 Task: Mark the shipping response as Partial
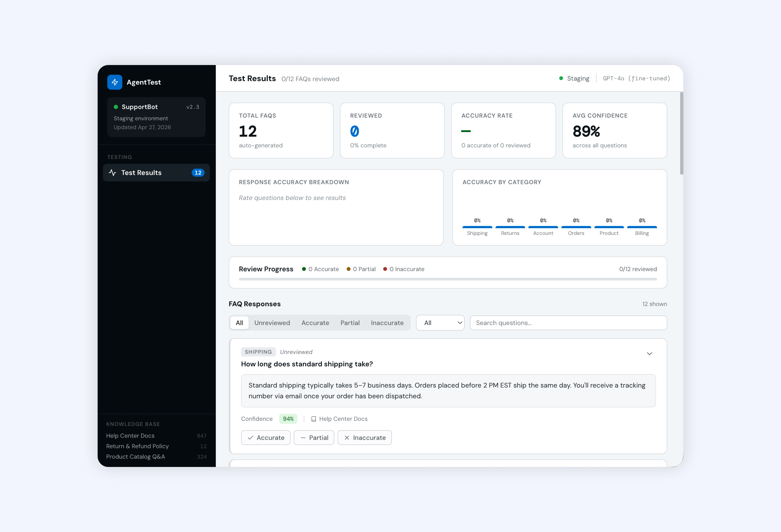(x=314, y=438)
